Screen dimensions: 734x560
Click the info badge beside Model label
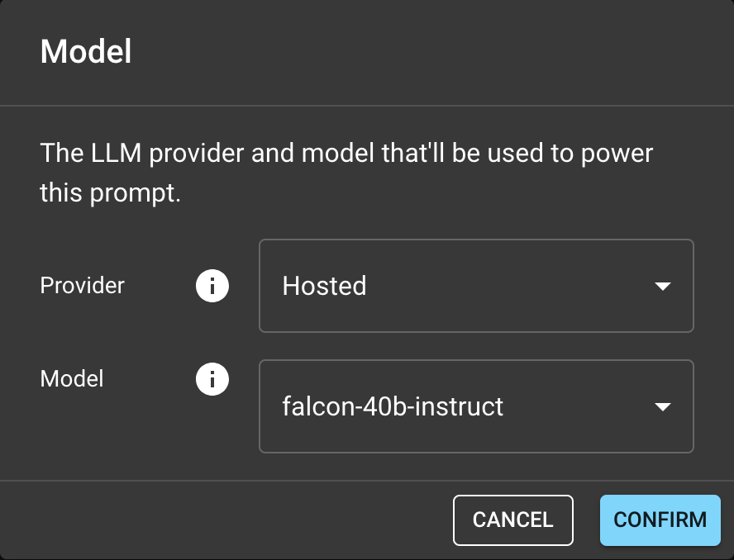coord(212,379)
